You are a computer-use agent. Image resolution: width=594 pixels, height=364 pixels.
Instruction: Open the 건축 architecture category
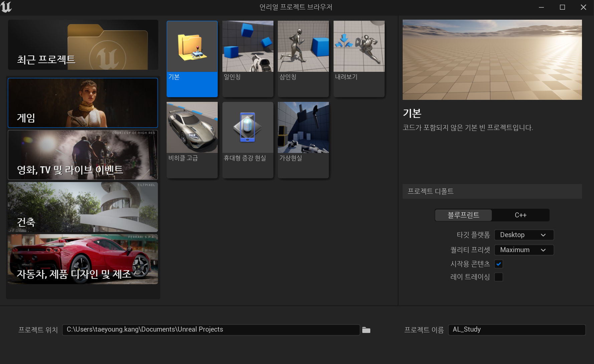coord(83,207)
